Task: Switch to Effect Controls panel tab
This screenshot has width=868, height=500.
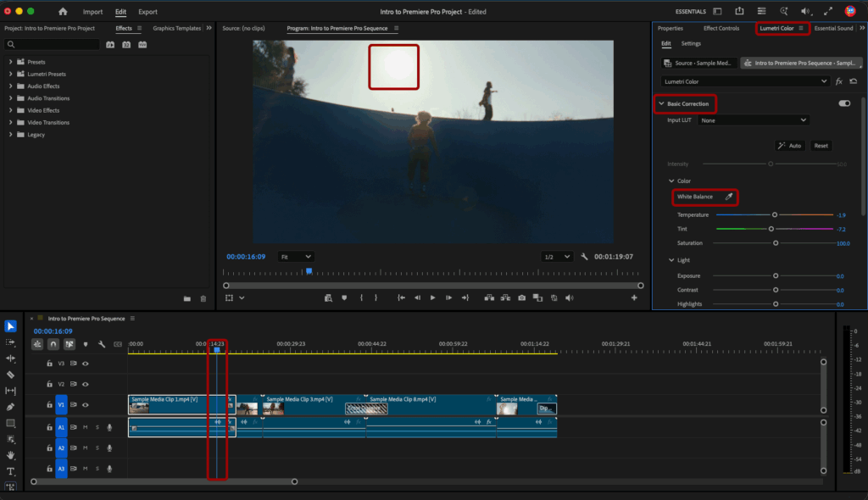Action: point(721,28)
